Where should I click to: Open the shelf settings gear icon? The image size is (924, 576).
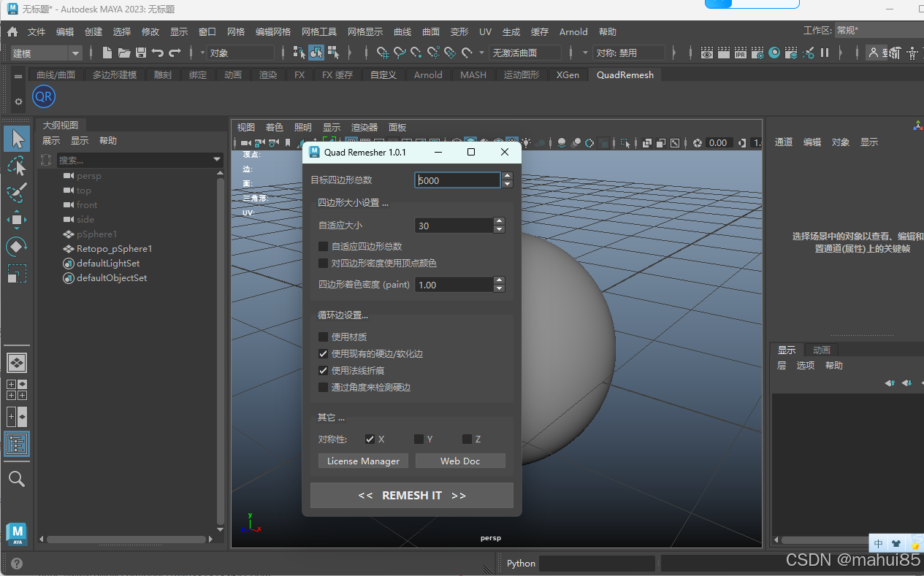point(18,101)
